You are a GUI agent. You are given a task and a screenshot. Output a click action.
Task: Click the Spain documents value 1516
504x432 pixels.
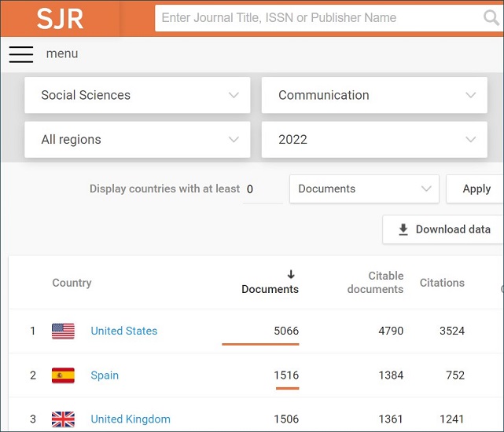pyautogui.click(x=286, y=375)
